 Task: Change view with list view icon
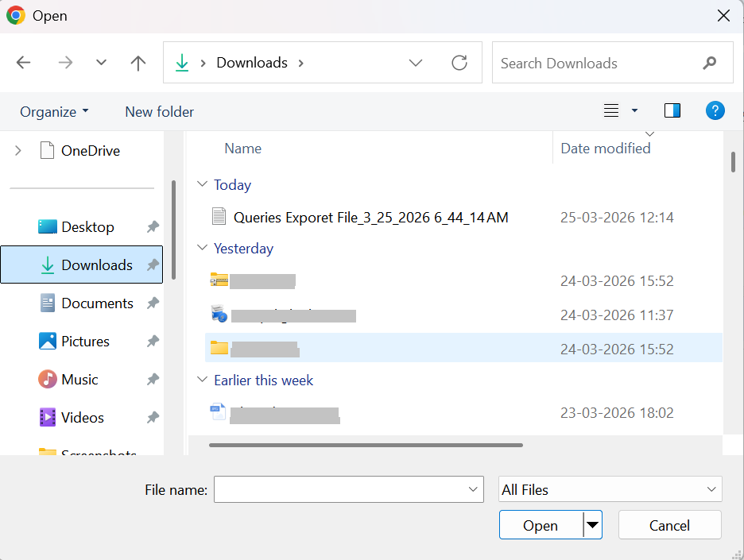[x=611, y=110]
